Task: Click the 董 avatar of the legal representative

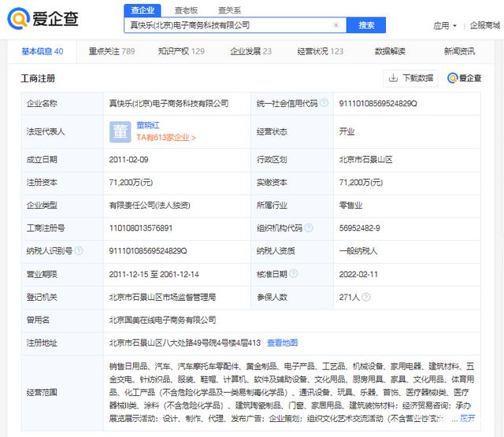Action: coord(120,131)
